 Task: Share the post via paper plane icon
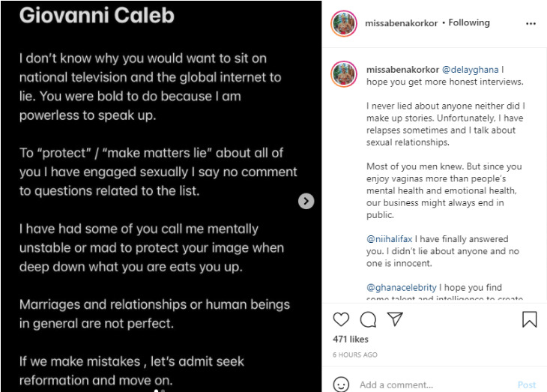pos(395,319)
